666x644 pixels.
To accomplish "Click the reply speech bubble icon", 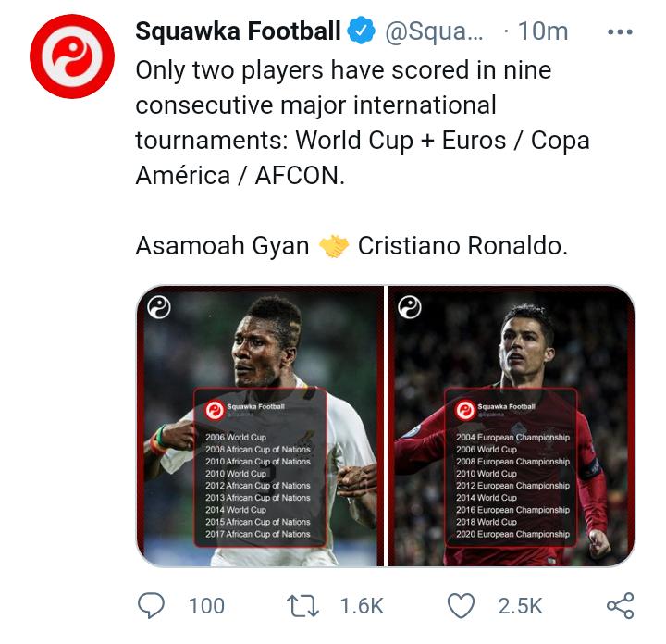I will point(151,605).
